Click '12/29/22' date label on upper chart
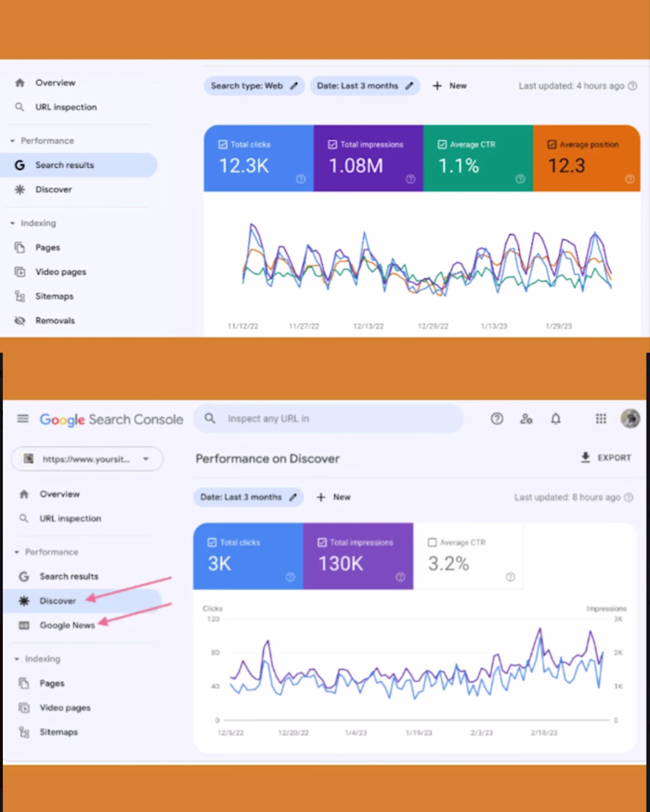 [x=433, y=327]
